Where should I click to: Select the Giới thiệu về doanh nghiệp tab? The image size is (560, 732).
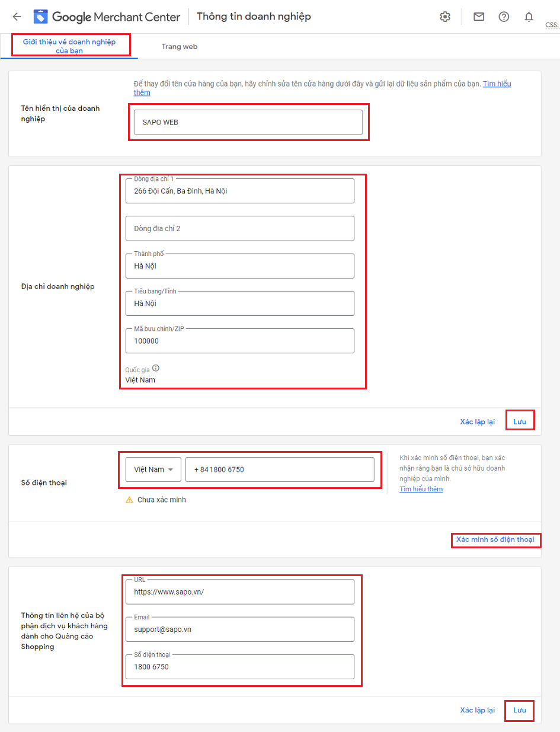tap(69, 46)
